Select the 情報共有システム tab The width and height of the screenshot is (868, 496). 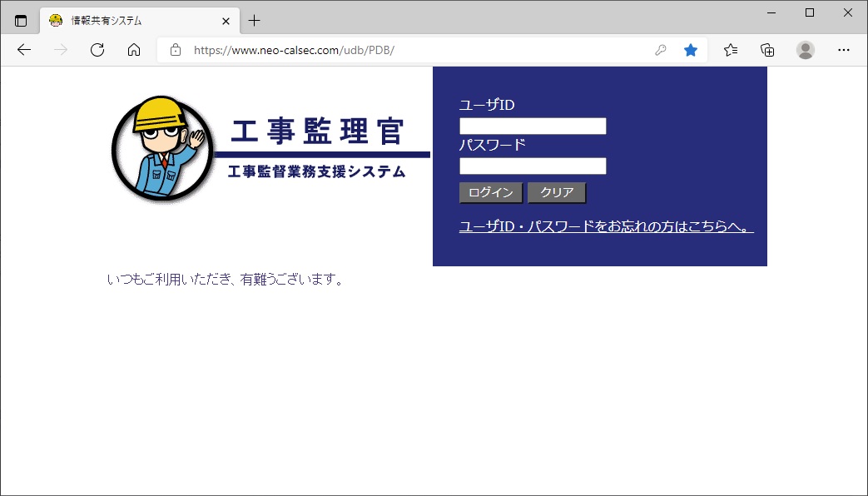point(140,21)
